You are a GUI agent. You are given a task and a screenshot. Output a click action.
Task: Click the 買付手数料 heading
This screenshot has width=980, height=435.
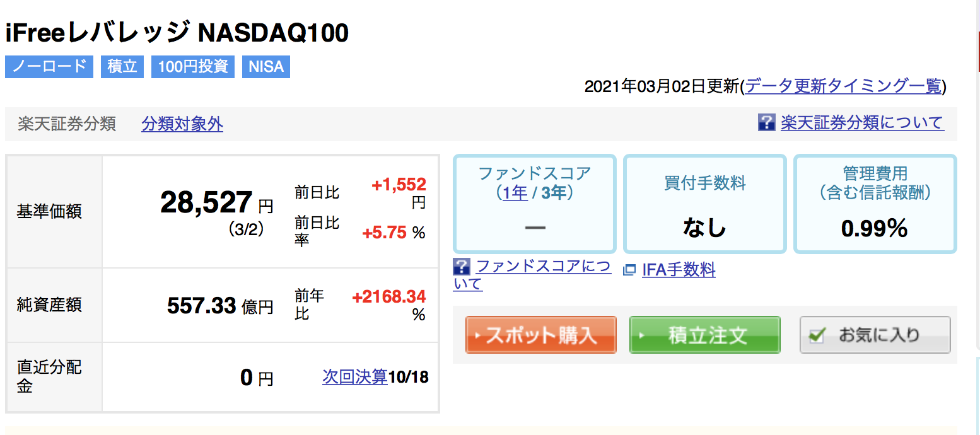(x=704, y=183)
